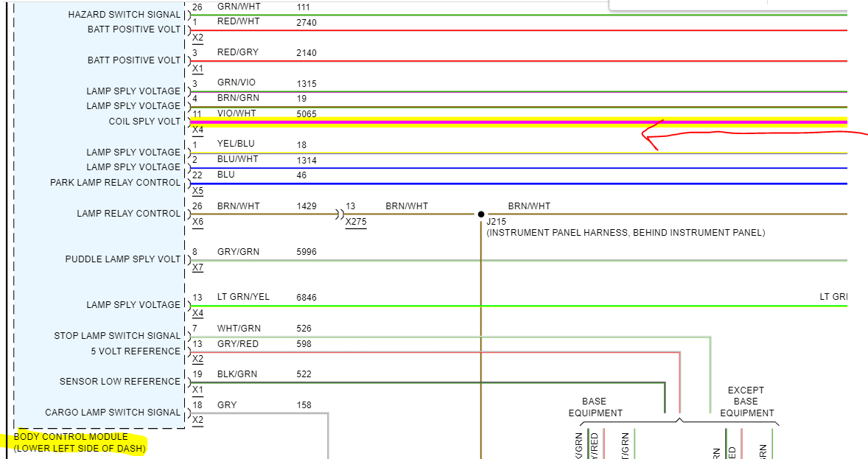Click the X275 connector reference

pos(356,222)
